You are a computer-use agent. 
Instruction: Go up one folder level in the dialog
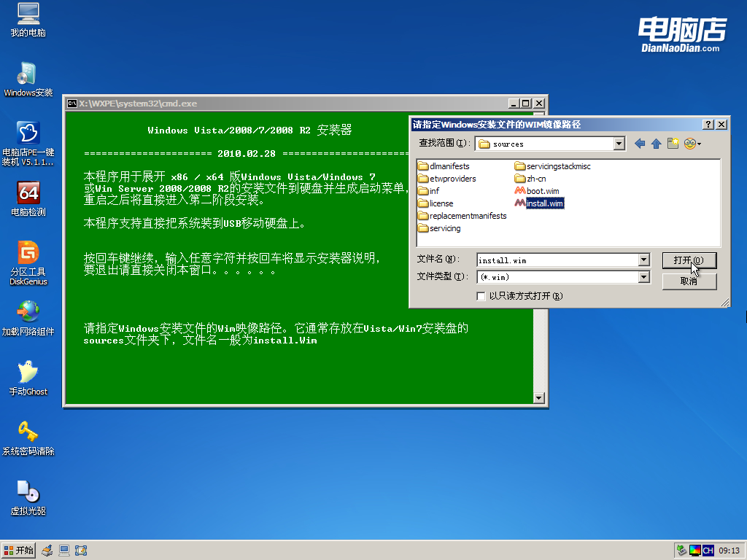point(655,143)
